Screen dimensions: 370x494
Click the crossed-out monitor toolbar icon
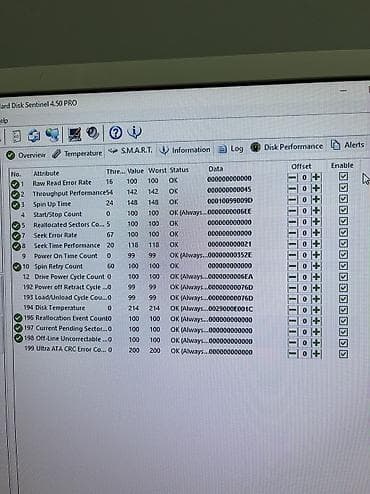point(74,134)
